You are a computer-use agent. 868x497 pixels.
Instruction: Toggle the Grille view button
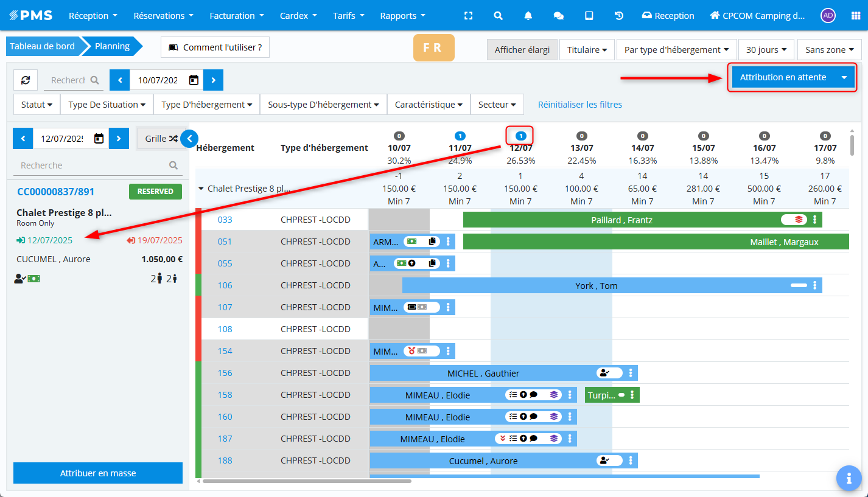(161, 139)
